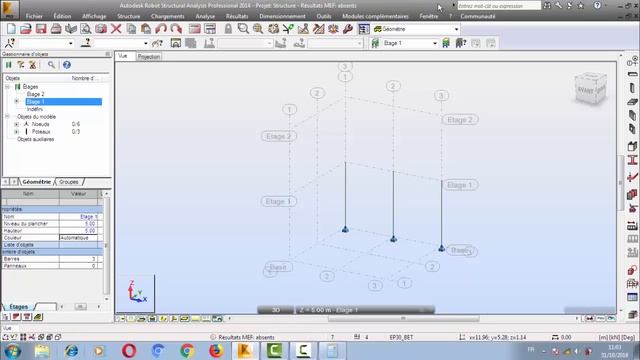Open the Structure menu
Viewport: 640px width, 360px height.
pyautogui.click(x=129, y=16)
